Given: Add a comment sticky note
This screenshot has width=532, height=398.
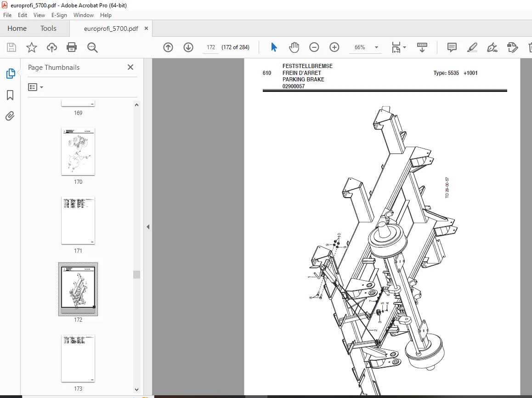Looking at the screenshot, I should coord(452,47).
